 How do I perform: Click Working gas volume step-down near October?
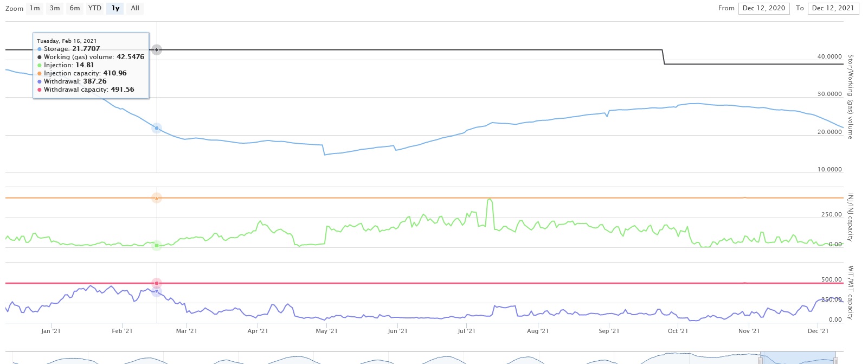pyautogui.click(x=664, y=57)
